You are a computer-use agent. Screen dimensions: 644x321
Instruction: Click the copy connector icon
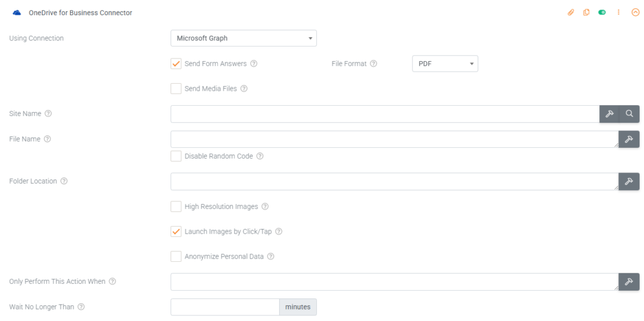pos(586,13)
